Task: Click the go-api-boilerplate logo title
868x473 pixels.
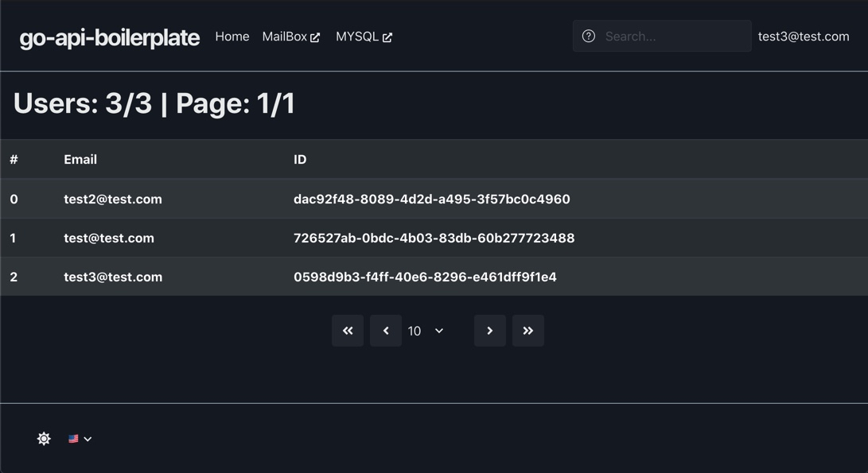Action: point(110,37)
